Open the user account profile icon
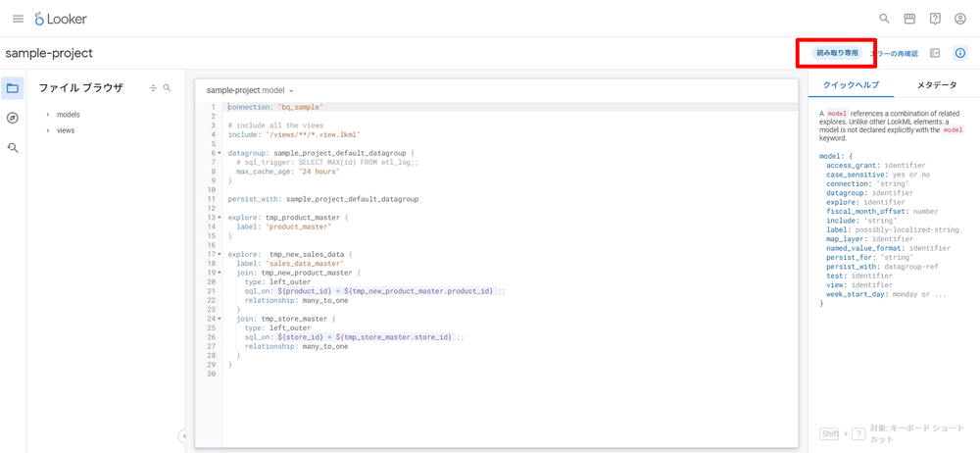The image size is (980, 453). tap(960, 19)
